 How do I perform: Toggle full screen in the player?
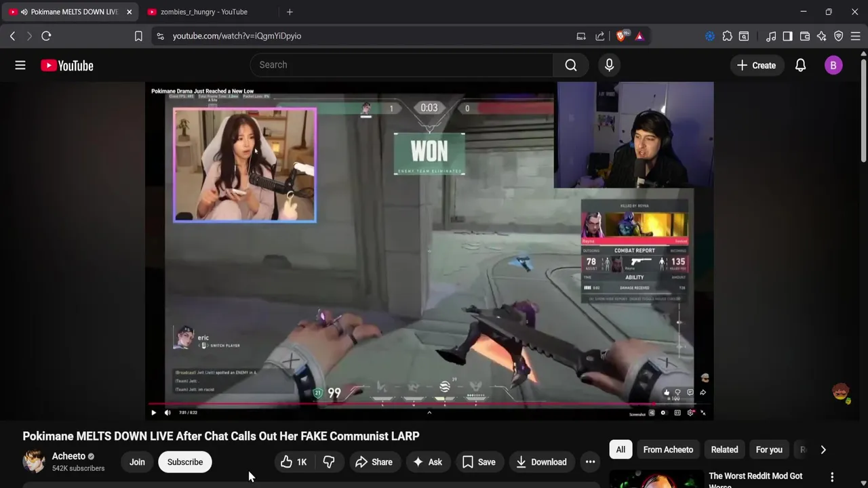[703, 413]
